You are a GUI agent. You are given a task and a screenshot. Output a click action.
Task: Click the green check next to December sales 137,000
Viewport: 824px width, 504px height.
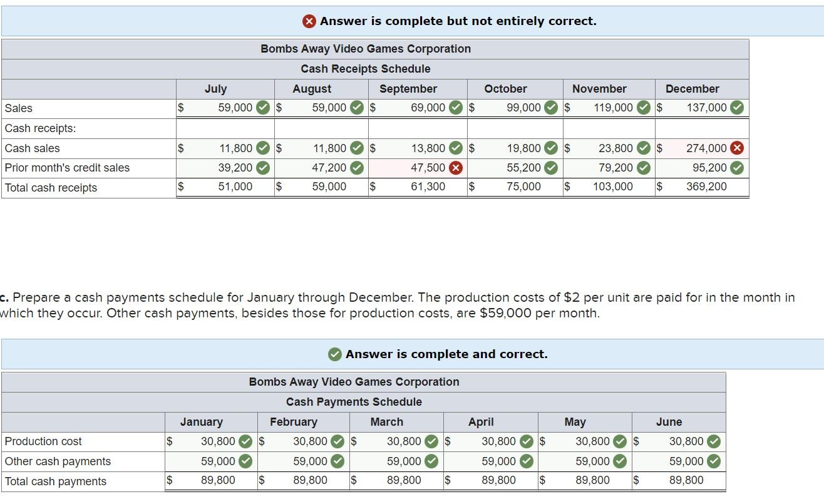[x=737, y=108]
